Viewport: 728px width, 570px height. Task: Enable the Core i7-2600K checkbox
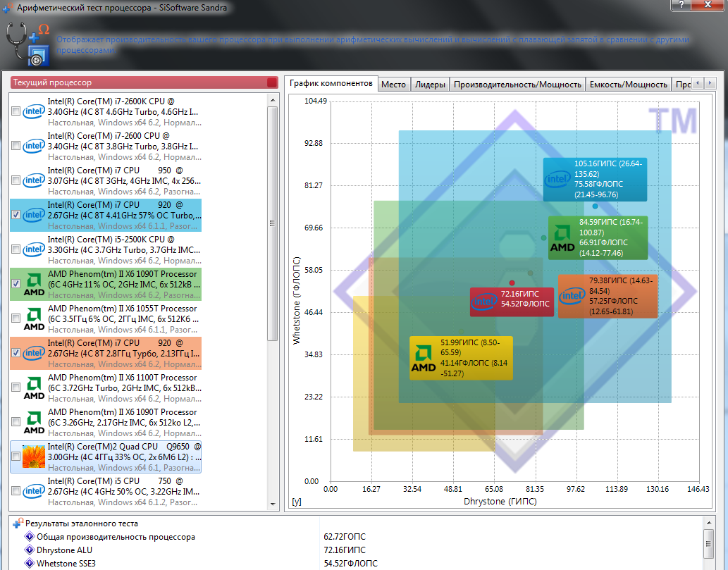click(16, 111)
